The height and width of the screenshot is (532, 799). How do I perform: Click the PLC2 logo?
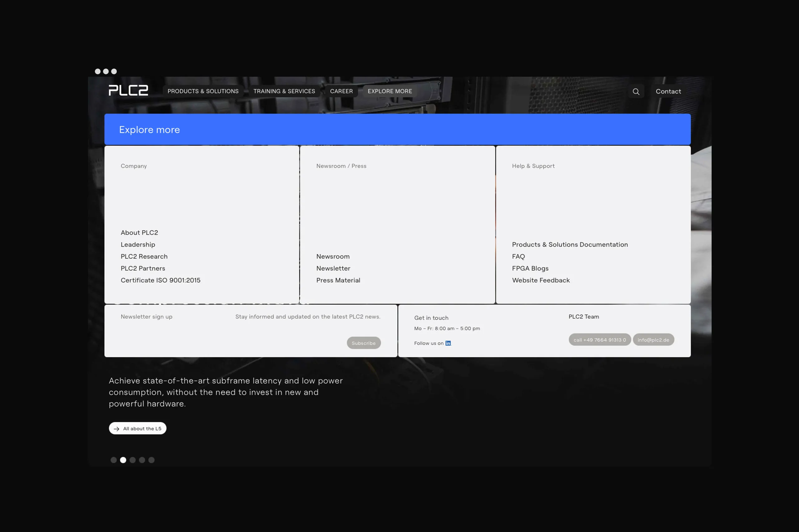click(x=128, y=90)
